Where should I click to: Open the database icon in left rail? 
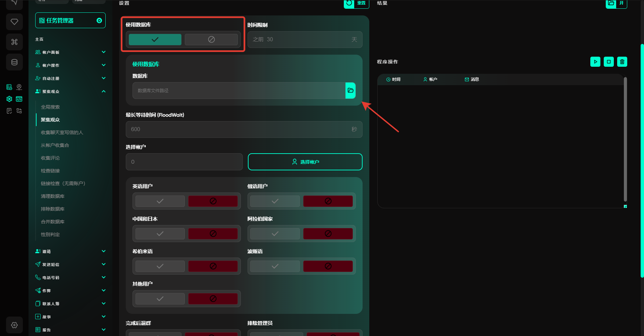14,62
